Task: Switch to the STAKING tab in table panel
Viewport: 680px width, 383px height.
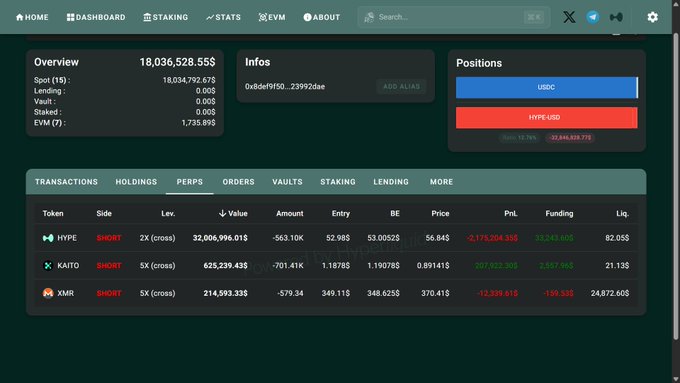Action: click(338, 182)
